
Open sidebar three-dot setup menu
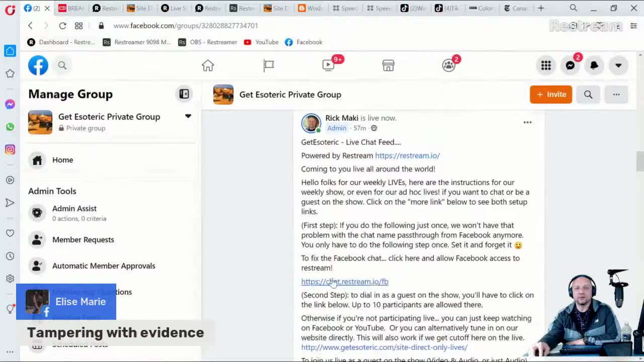click(10, 352)
